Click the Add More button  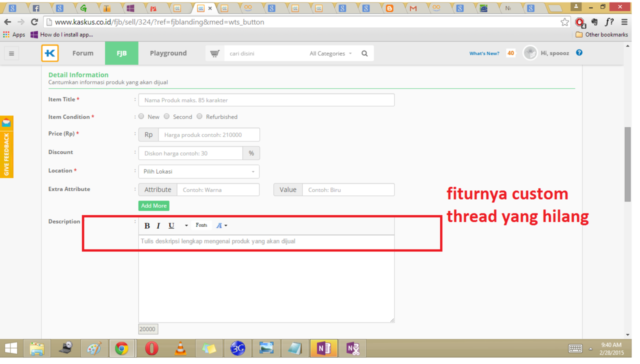tap(153, 205)
